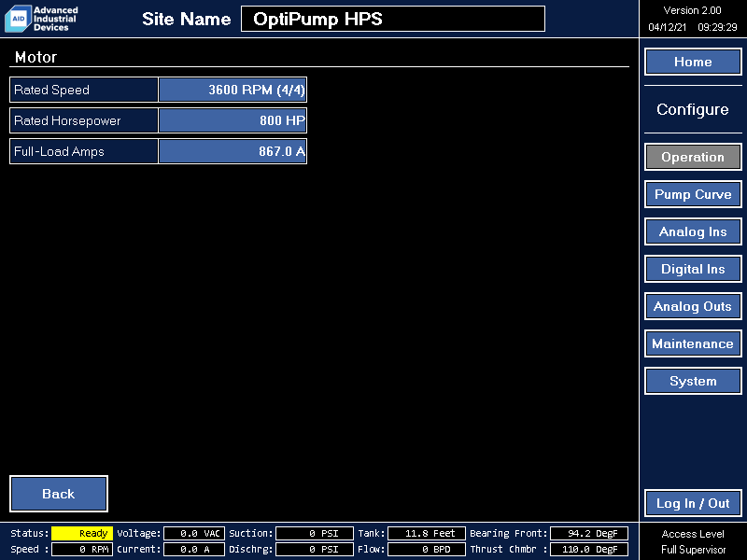This screenshot has height=560, width=747.
Task: Click the Tank 11.8 Feet readout
Action: 427,533
